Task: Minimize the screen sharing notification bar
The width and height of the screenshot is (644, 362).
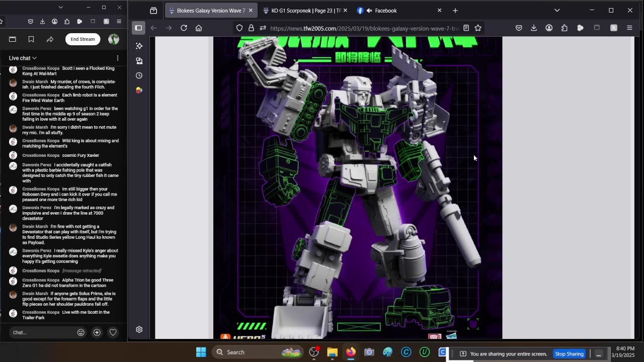Action: (x=599, y=354)
